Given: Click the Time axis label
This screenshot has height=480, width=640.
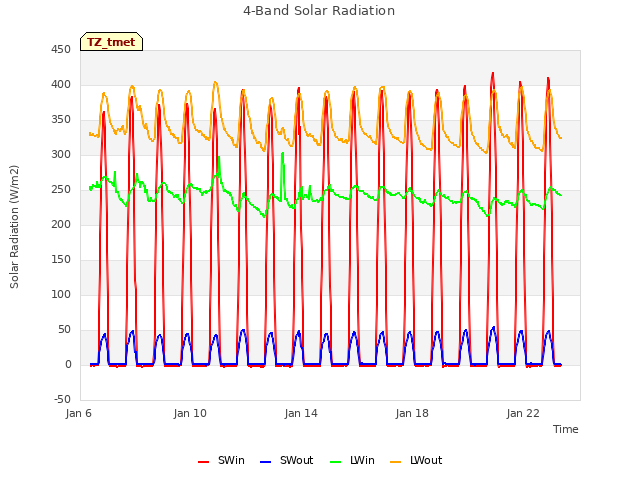Looking at the screenshot, I should 566,429.
